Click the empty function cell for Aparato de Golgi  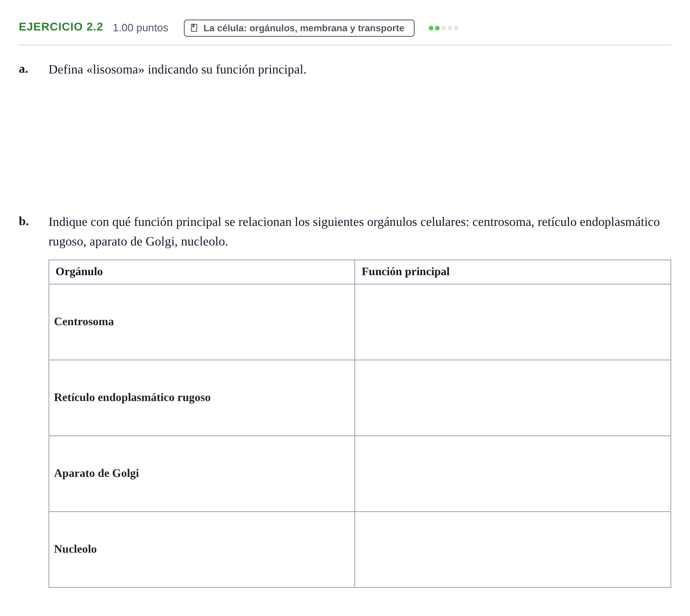tap(512, 474)
